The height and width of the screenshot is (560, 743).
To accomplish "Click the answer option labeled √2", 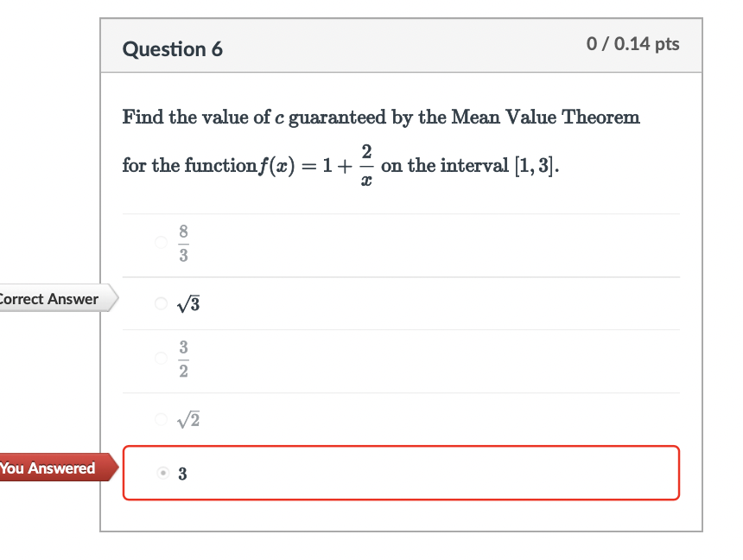I will pyautogui.click(x=187, y=419).
